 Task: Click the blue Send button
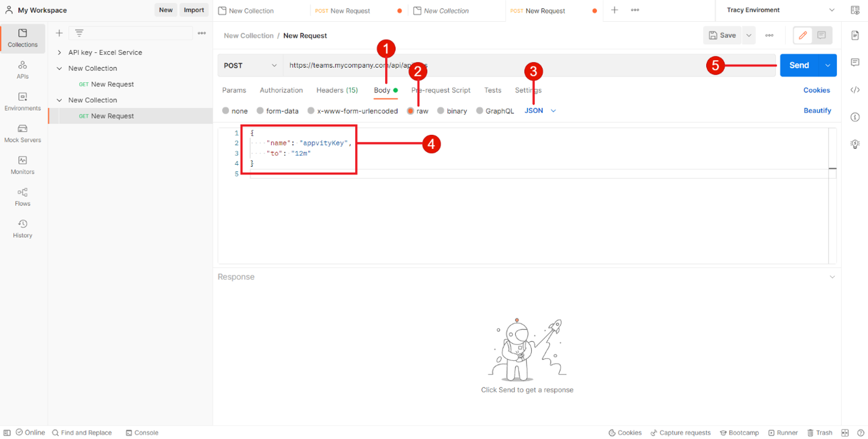tap(799, 65)
